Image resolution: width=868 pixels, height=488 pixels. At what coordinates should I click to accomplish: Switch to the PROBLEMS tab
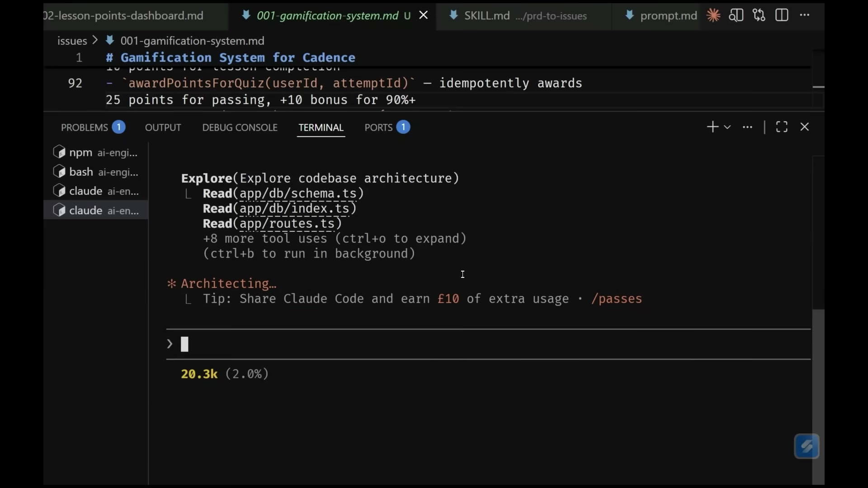coord(93,127)
